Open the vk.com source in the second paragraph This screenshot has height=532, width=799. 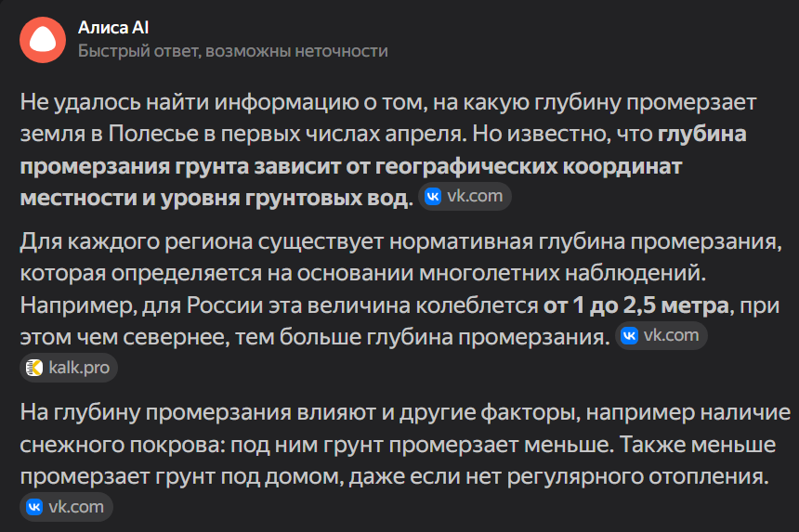click(x=661, y=335)
